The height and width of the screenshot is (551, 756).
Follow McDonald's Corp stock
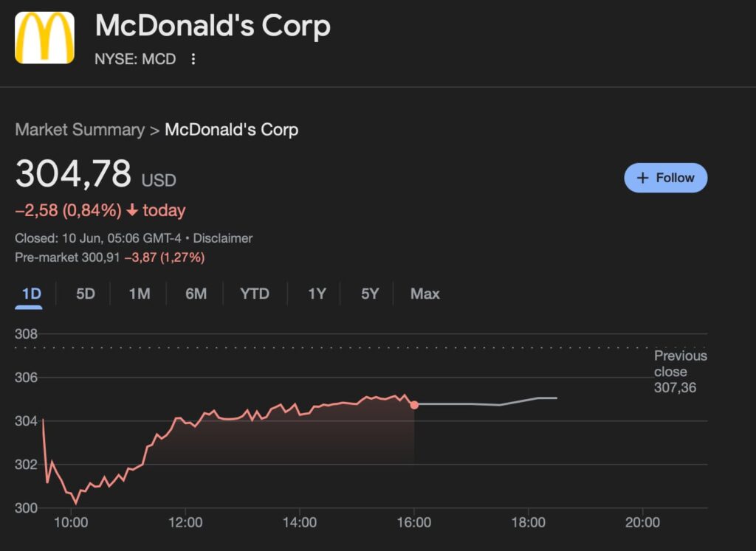(x=665, y=178)
